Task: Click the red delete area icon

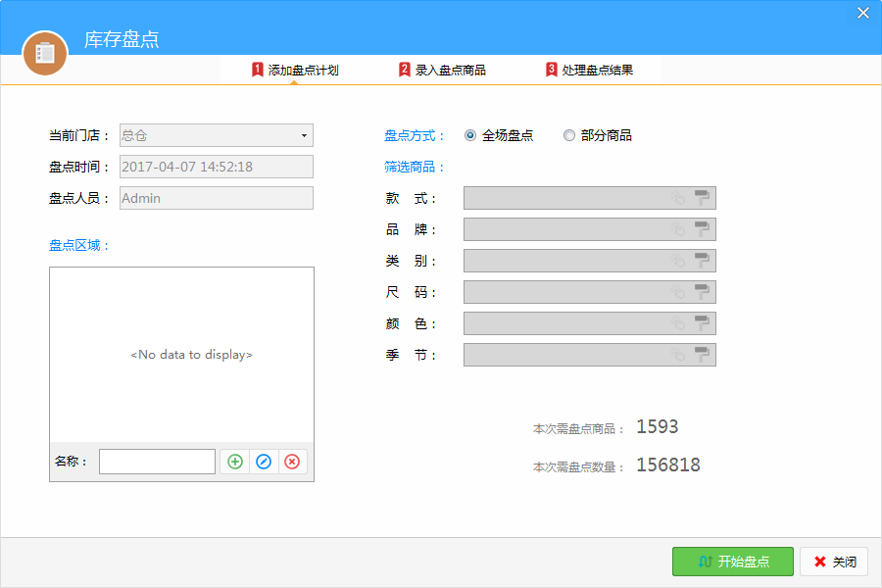Action: click(292, 462)
